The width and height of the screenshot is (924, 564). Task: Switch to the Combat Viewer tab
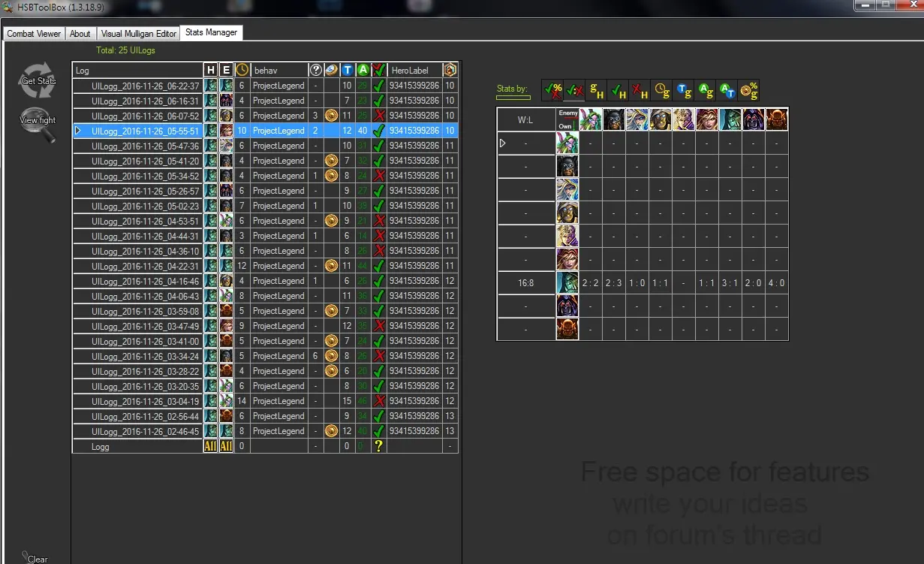click(34, 34)
